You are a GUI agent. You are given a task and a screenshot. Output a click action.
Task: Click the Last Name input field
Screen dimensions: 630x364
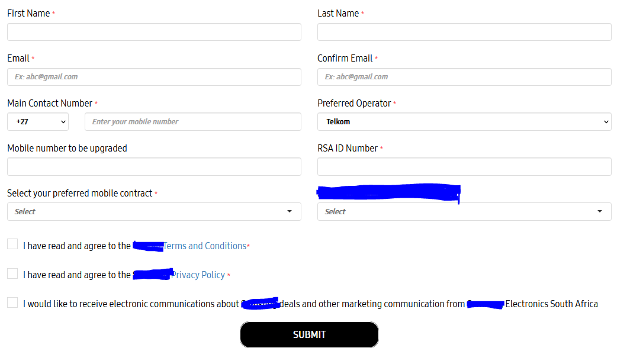[464, 32]
